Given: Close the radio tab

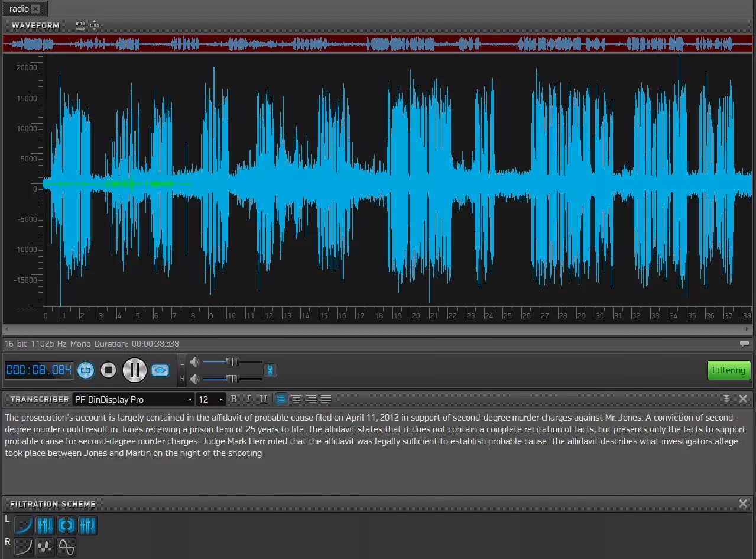Looking at the screenshot, I should 35,9.
